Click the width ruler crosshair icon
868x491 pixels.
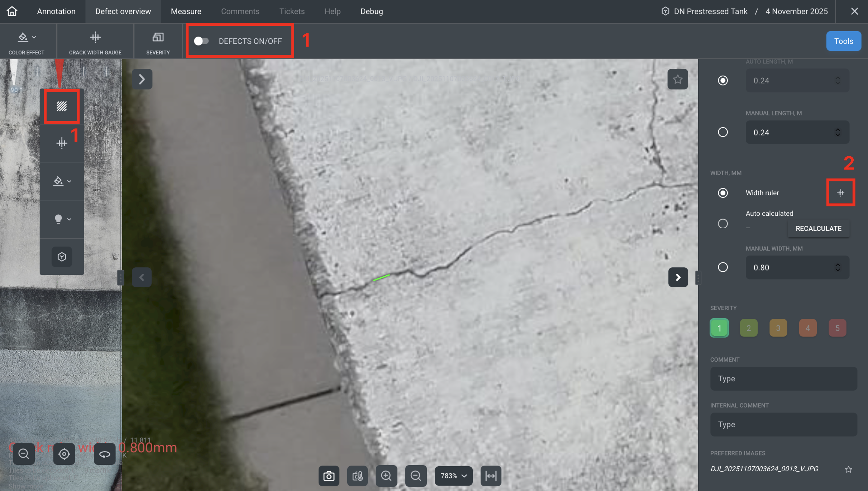[x=840, y=193]
